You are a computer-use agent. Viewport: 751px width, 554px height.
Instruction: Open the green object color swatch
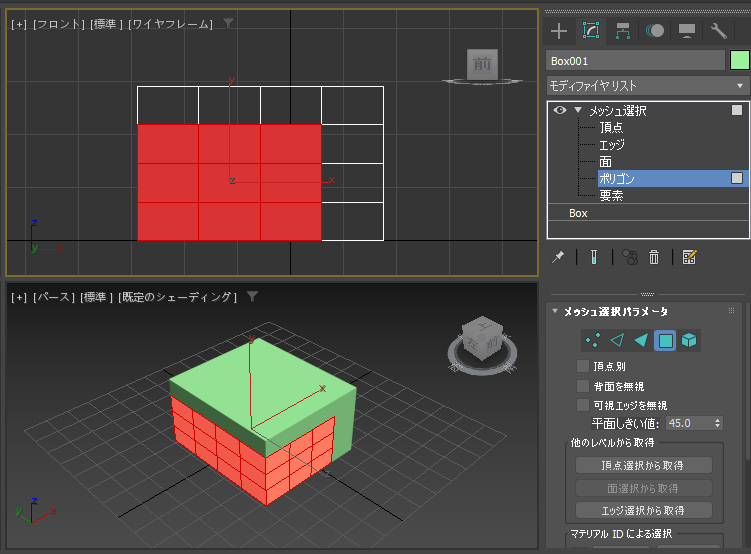(x=740, y=60)
